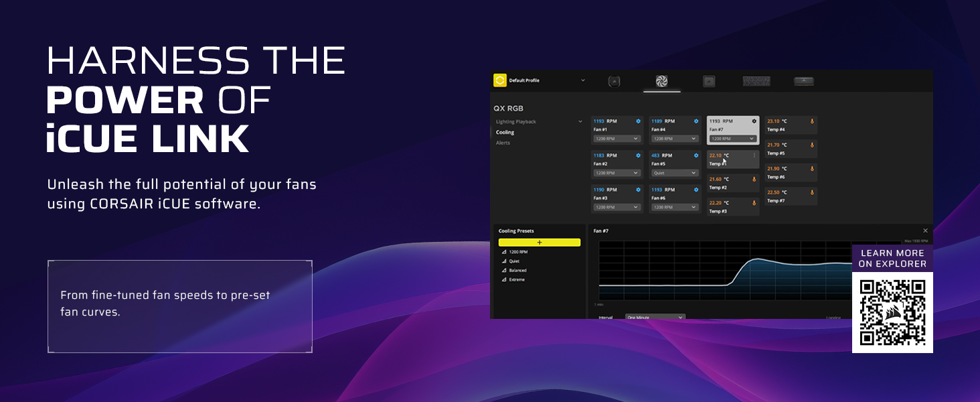Expand the Lighting Playback section
This screenshot has width=980, height=402.
click(580, 122)
